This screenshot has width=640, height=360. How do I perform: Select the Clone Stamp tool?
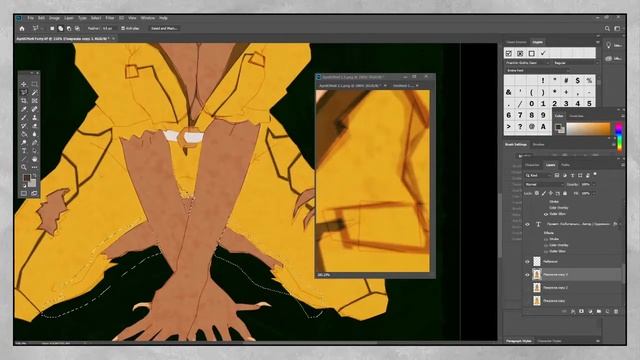[34, 118]
